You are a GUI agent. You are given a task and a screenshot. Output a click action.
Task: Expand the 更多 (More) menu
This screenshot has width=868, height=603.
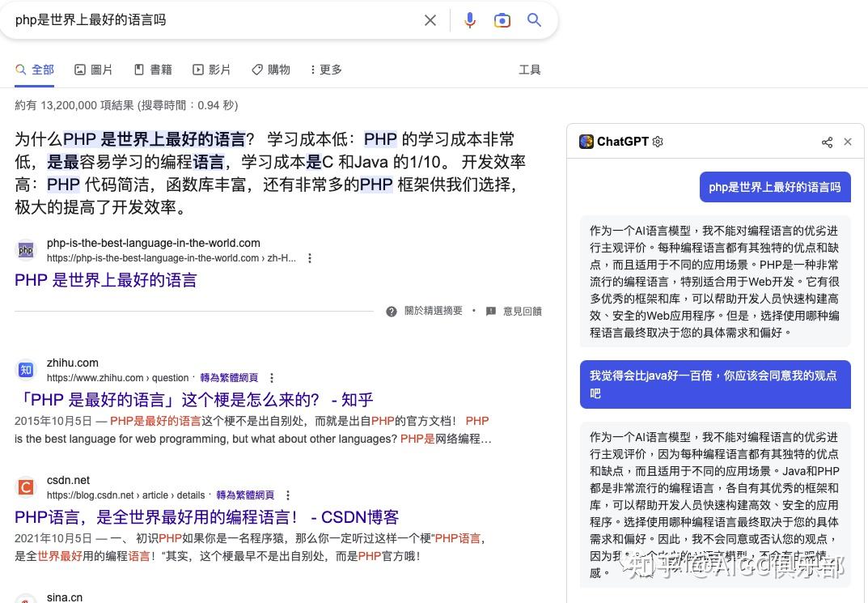tap(325, 70)
